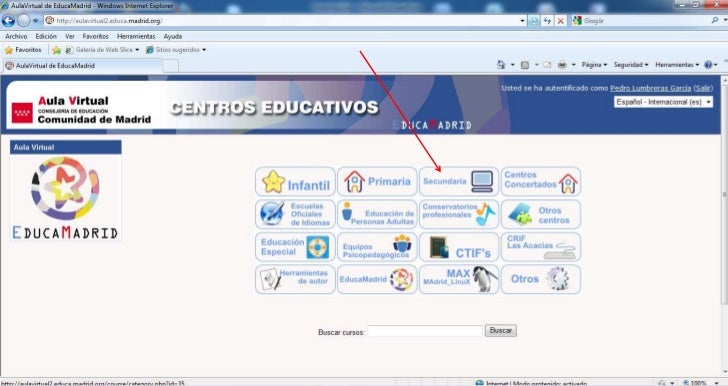Expand the Página toolbar dropdown
Image resolution: width=728 pixels, height=386 pixels.
click(594, 65)
